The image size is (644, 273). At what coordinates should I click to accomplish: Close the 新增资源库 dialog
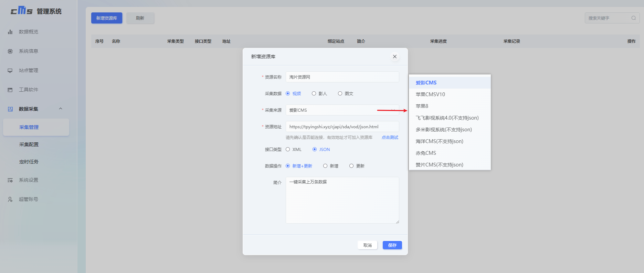click(x=395, y=57)
